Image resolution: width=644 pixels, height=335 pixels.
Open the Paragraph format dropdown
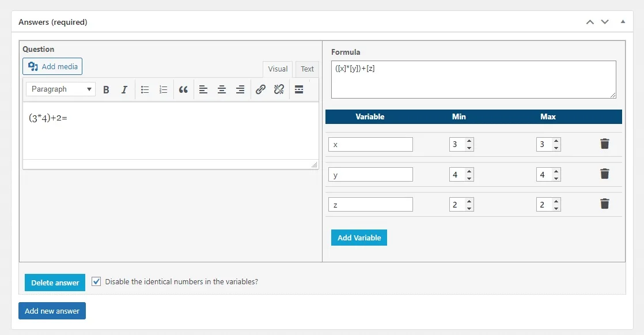coord(60,89)
